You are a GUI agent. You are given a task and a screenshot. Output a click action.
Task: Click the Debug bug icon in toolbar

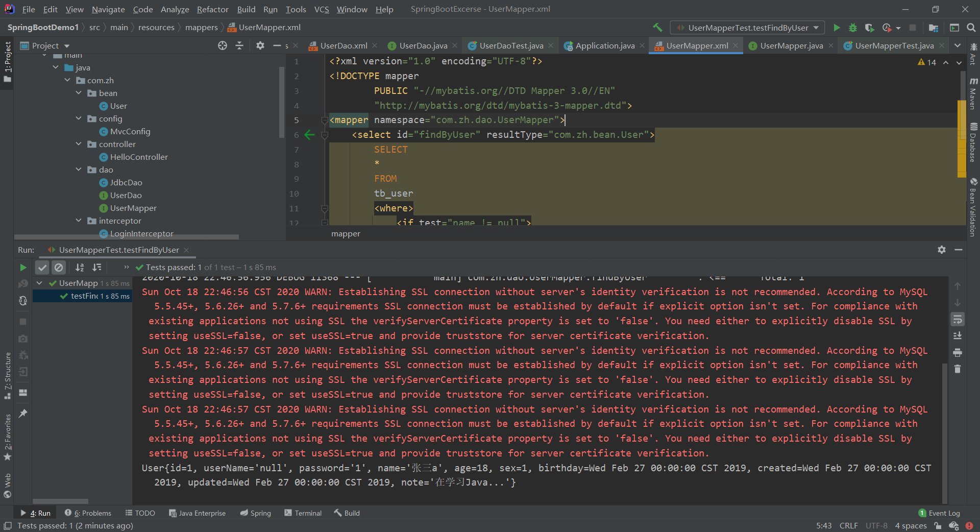click(x=853, y=28)
